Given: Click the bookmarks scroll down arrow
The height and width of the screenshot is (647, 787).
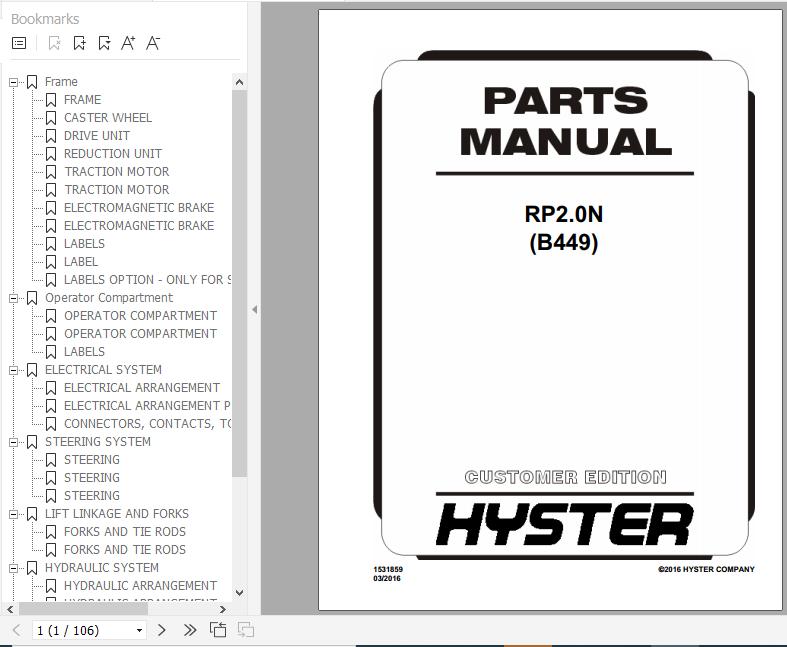Looking at the screenshot, I should [x=239, y=593].
